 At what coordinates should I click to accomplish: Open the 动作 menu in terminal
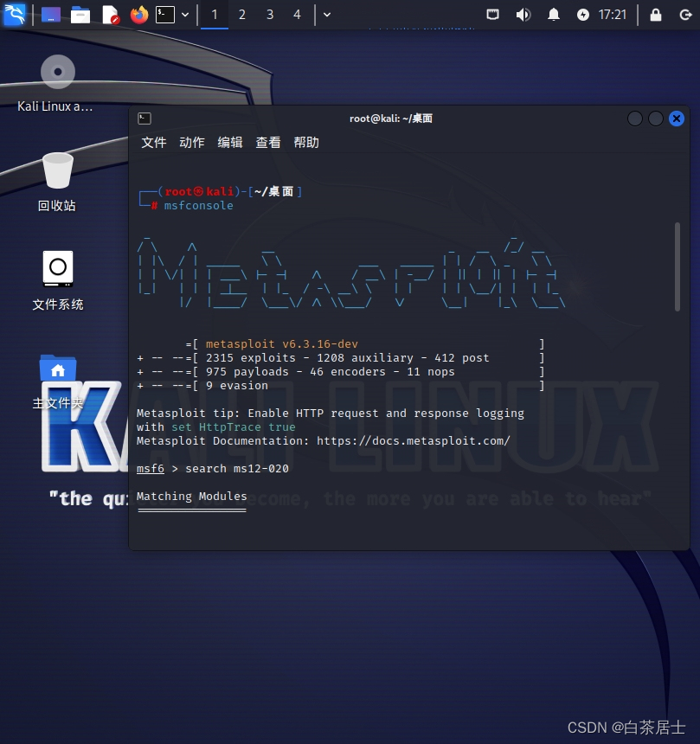click(192, 143)
